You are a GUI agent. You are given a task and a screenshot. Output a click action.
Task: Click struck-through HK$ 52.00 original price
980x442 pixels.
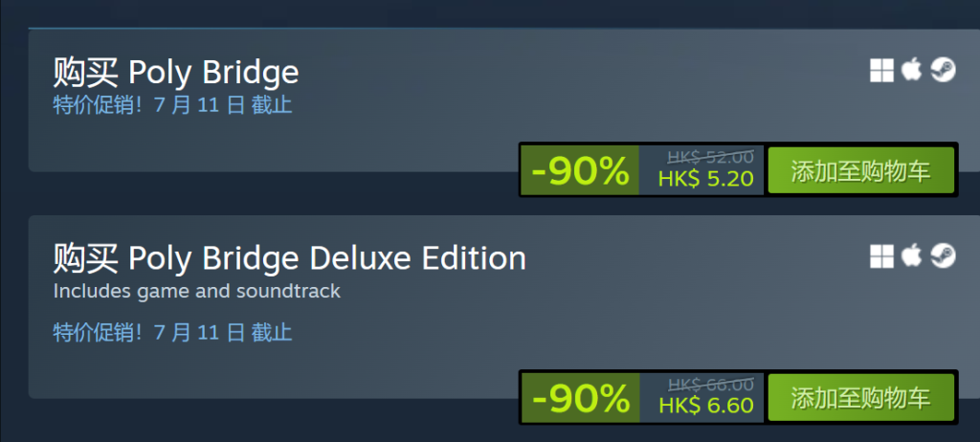tap(710, 156)
